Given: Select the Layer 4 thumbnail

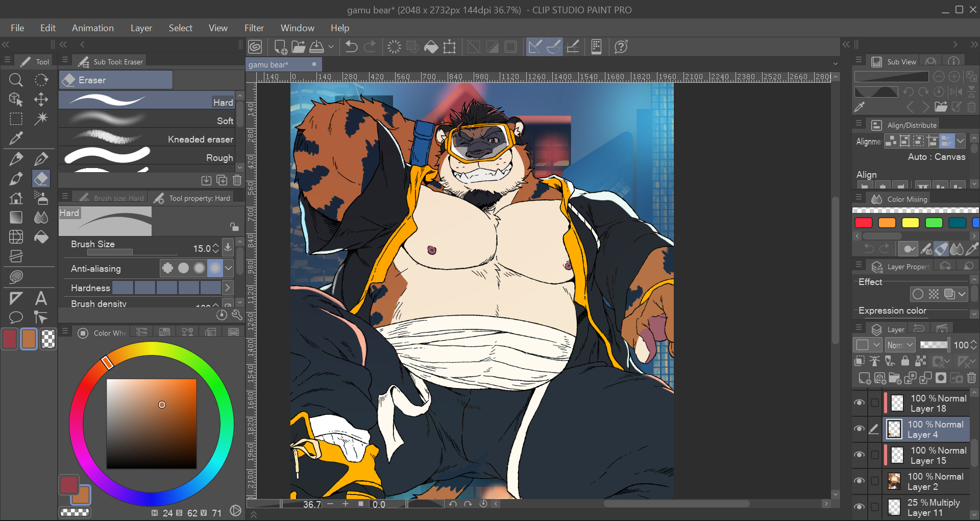Looking at the screenshot, I should (x=894, y=429).
